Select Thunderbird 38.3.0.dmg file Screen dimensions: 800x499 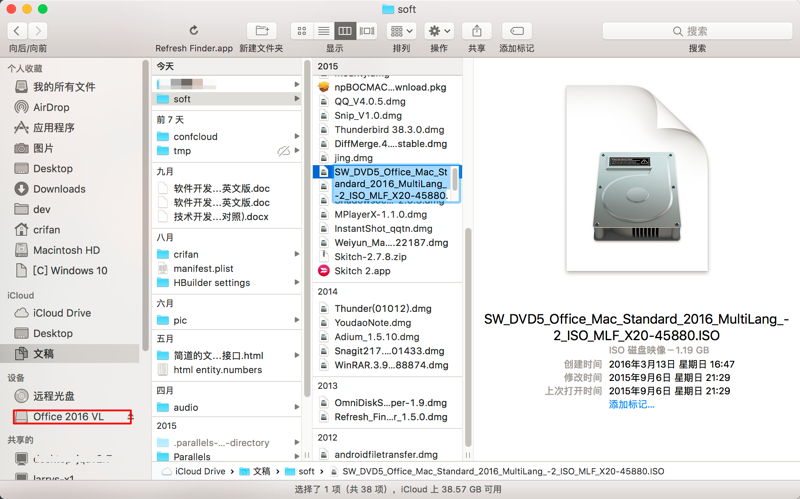pos(387,130)
